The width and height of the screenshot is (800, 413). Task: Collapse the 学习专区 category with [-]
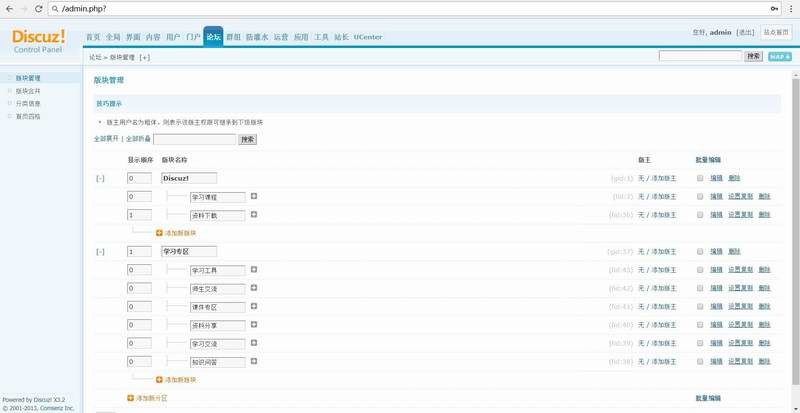(101, 252)
